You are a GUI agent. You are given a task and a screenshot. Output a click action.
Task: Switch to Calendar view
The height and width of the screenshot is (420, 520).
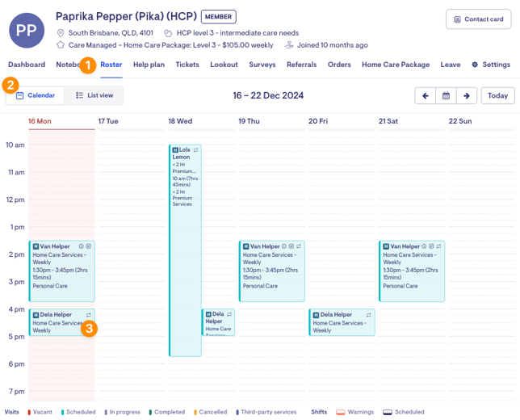pyautogui.click(x=36, y=95)
